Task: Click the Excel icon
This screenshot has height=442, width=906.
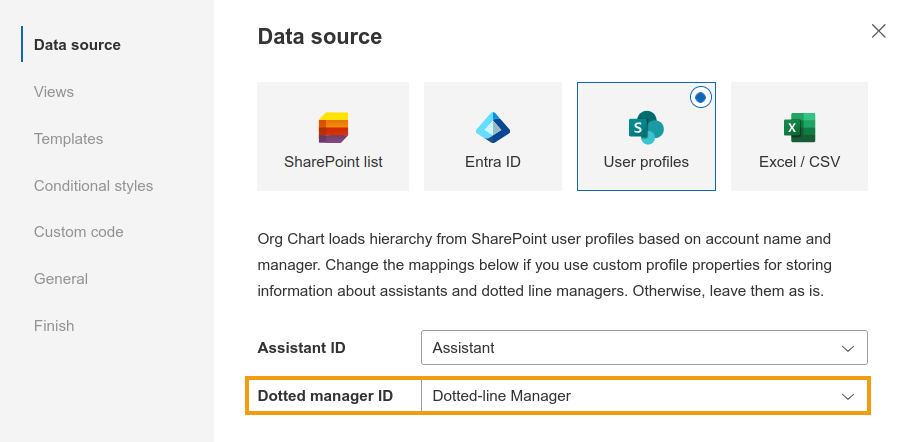Action: pyautogui.click(x=800, y=128)
